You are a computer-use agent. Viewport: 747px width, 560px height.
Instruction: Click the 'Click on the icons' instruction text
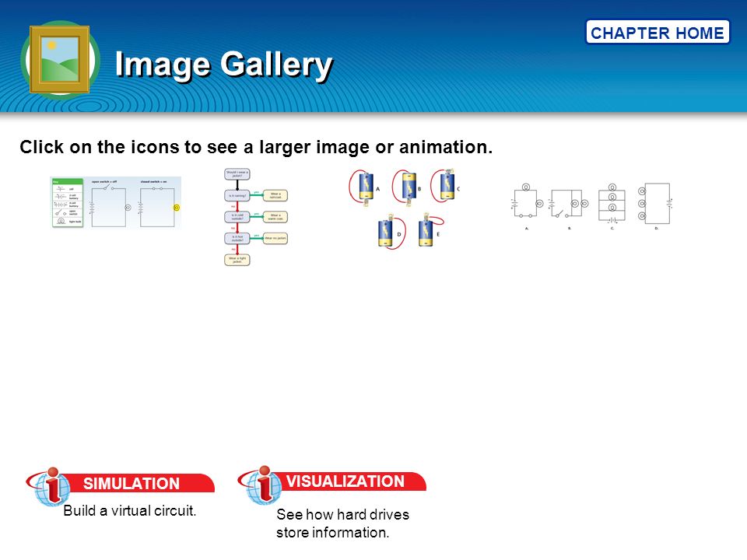click(256, 147)
